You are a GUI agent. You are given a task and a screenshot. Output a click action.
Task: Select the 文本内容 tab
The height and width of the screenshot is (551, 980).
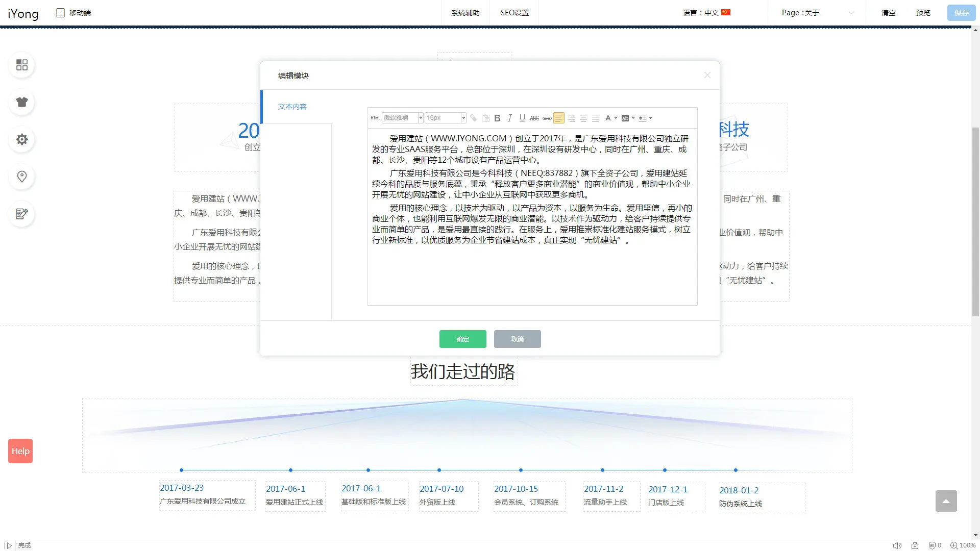coord(292,107)
